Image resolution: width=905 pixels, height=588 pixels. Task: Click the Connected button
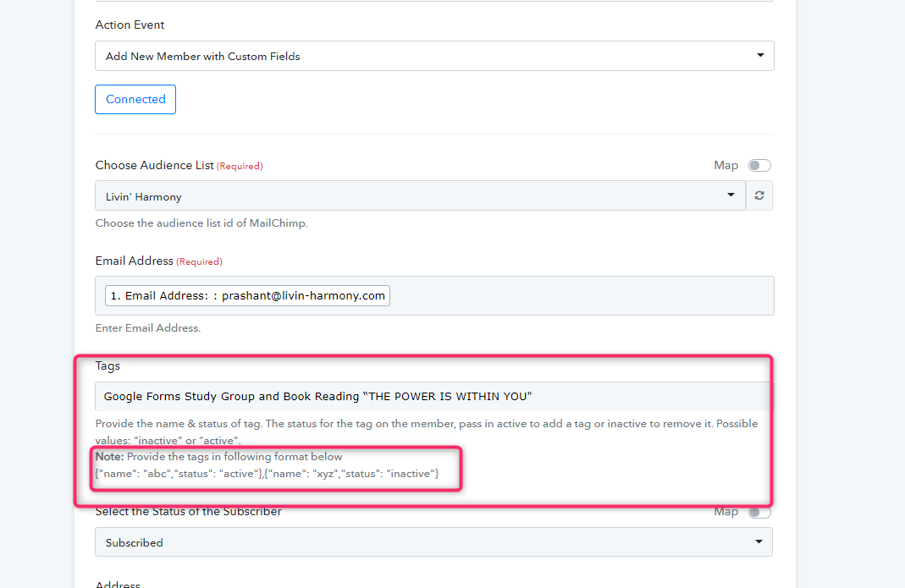135,99
